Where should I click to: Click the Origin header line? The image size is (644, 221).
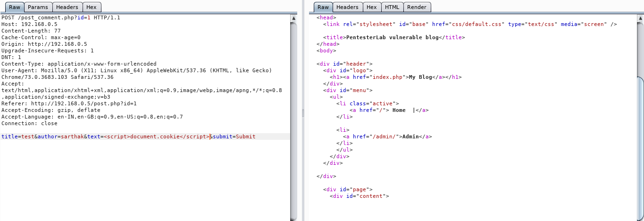[x=44, y=44]
